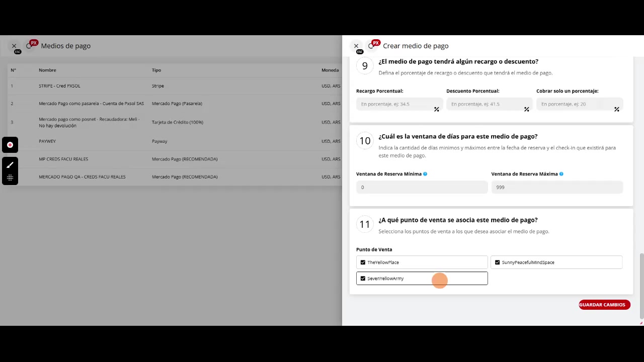The height and width of the screenshot is (362, 644).
Task: Select the brush drawing tool
Action: (10, 165)
